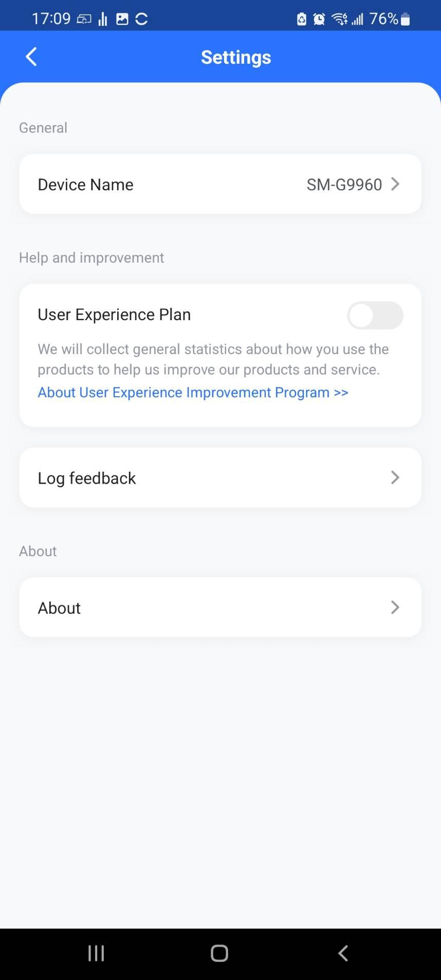
Task: Tap the alarm clock status icon
Action: [319, 19]
